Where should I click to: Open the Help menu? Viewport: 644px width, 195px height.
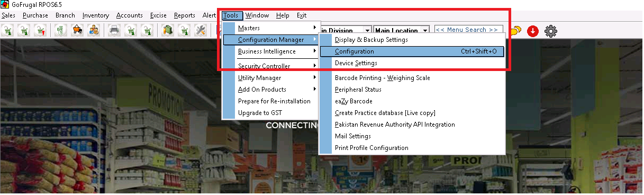[283, 15]
